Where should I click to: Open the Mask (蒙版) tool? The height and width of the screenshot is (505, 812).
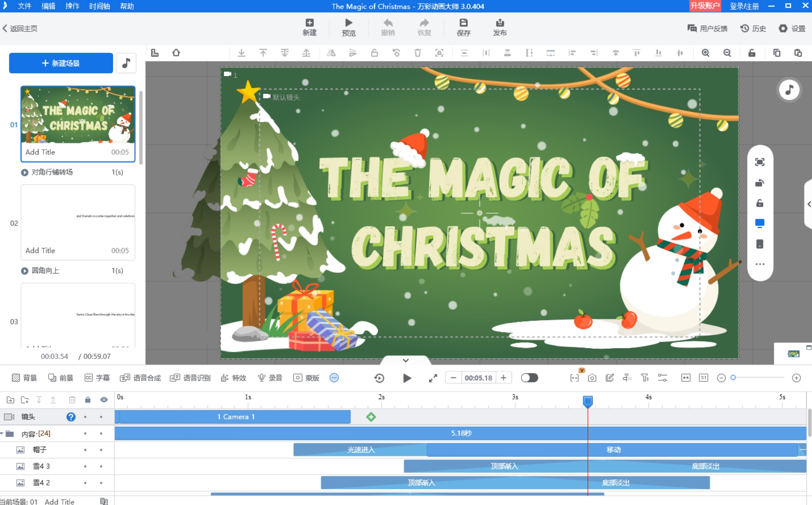pyautogui.click(x=306, y=378)
